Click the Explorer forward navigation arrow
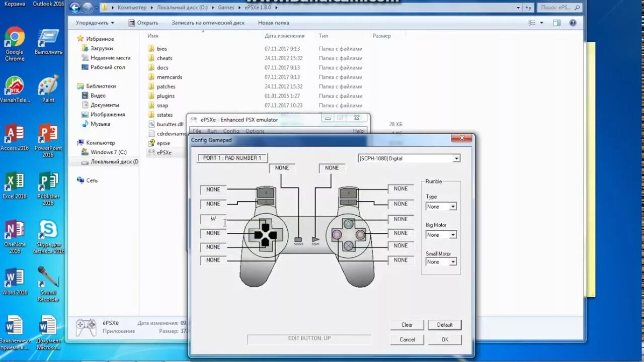 (88, 8)
